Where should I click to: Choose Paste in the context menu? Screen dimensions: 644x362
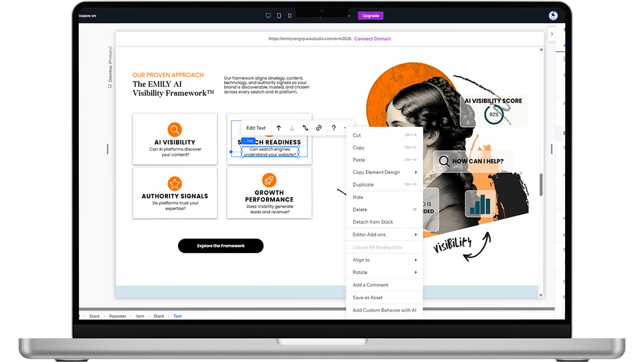[384, 160]
